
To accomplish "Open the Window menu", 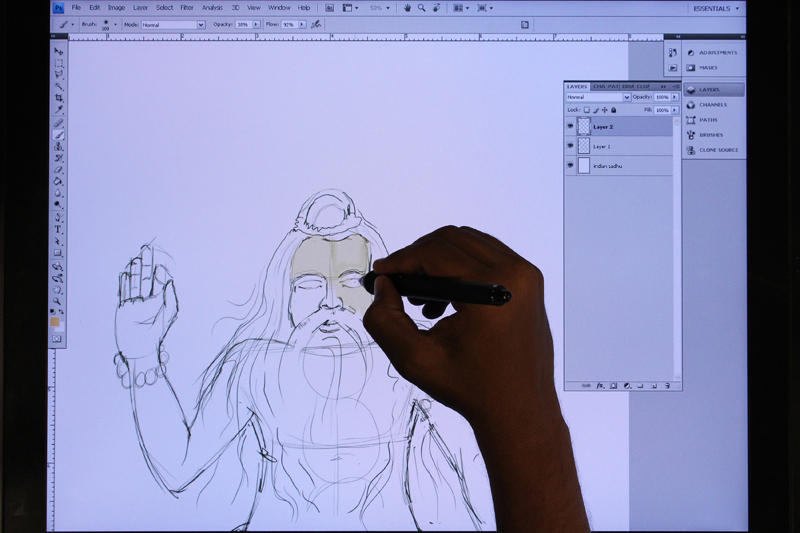I will 279,8.
